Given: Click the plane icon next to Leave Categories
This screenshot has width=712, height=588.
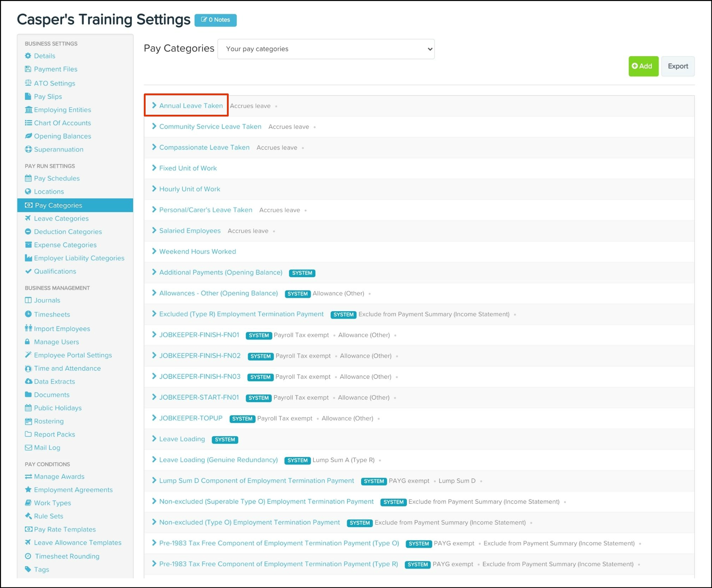Looking at the screenshot, I should tap(28, 218).
